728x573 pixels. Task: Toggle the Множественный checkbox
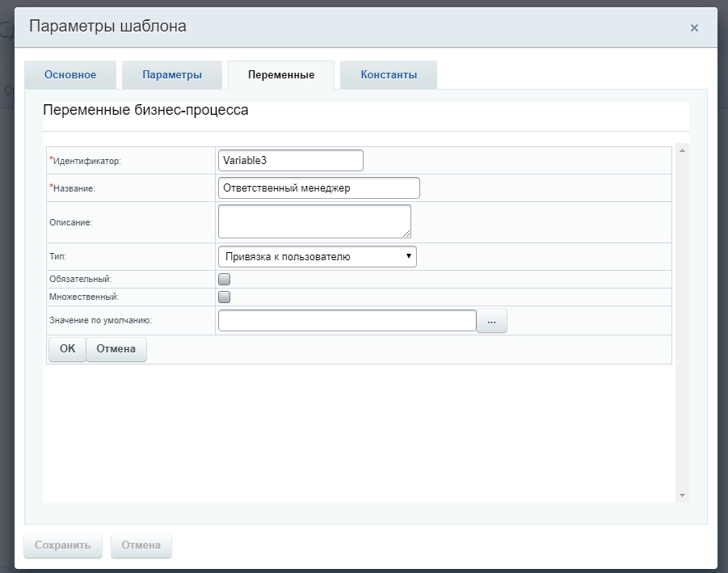(225, 297)
